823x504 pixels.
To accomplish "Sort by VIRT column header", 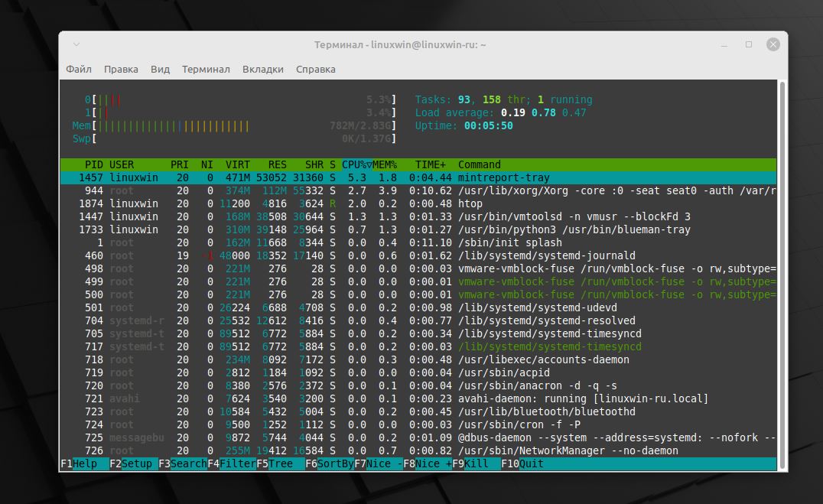I will click(238, 165).
